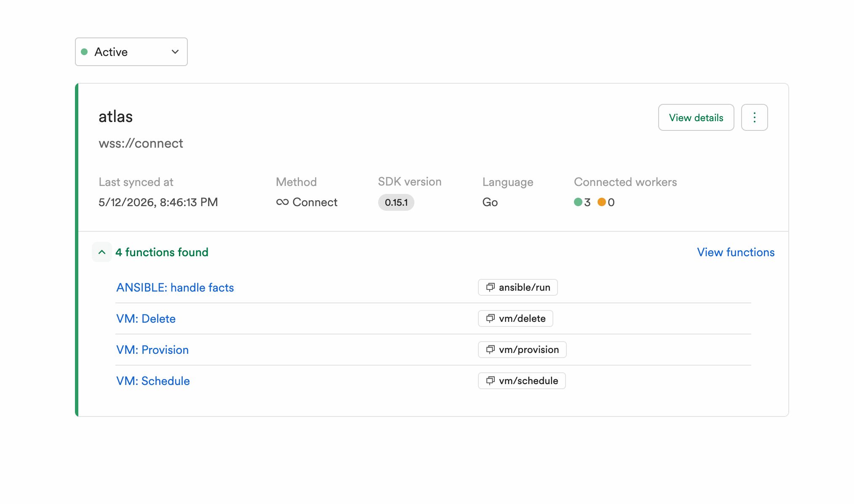Click the Go language value
Screen dimensions: 854x504
[x=490, y=202]
